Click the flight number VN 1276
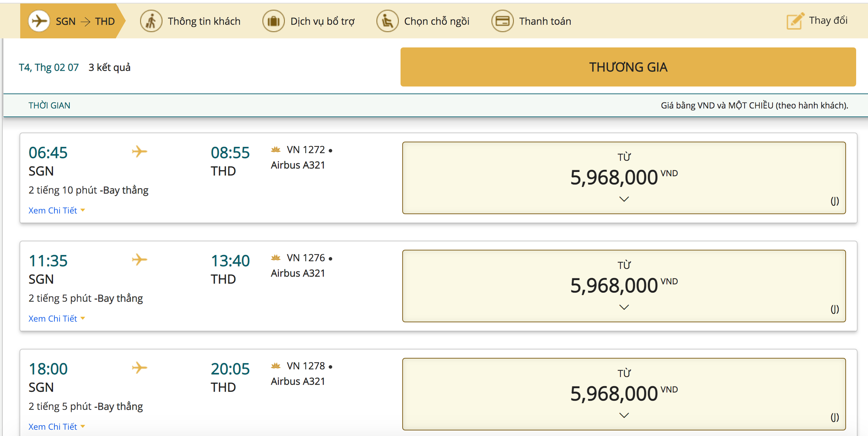868x436 pixels. (306, 258)
